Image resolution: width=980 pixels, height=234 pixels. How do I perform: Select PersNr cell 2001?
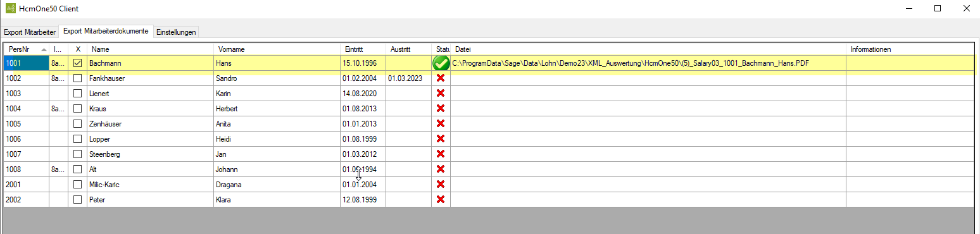(x=27, y=185)
